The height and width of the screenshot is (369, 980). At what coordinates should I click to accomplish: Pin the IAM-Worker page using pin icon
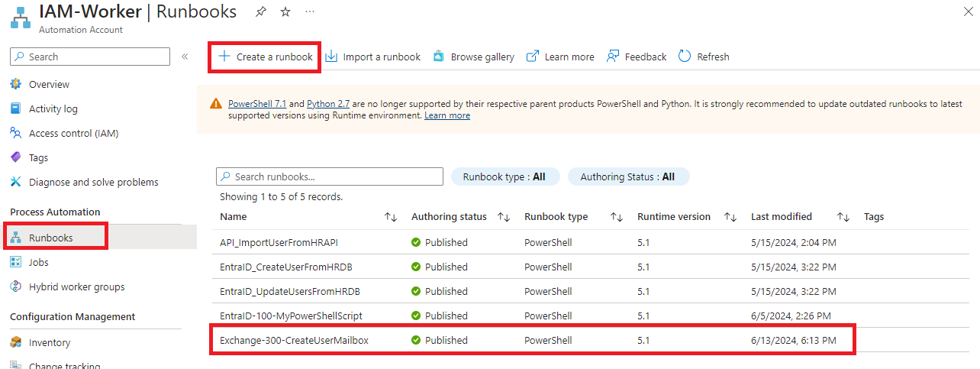click(261, 12)
